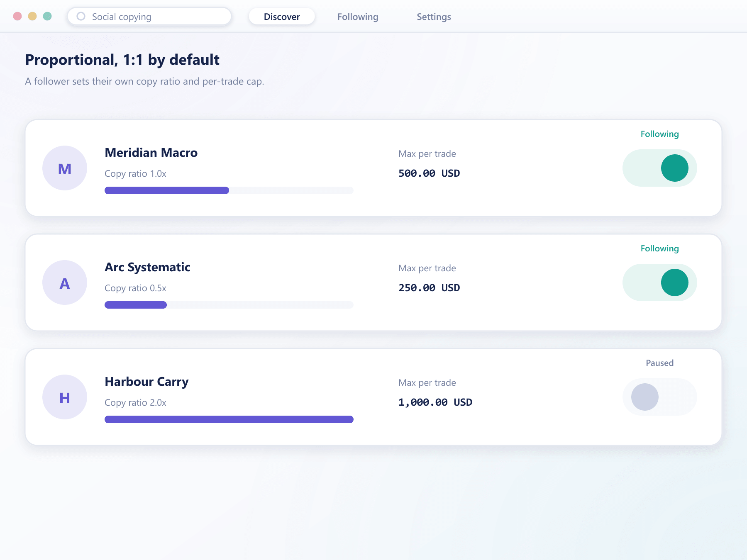Click the Harbour Carry avatar icon
The width and height of the screenshot is (747, 560).
65,397
